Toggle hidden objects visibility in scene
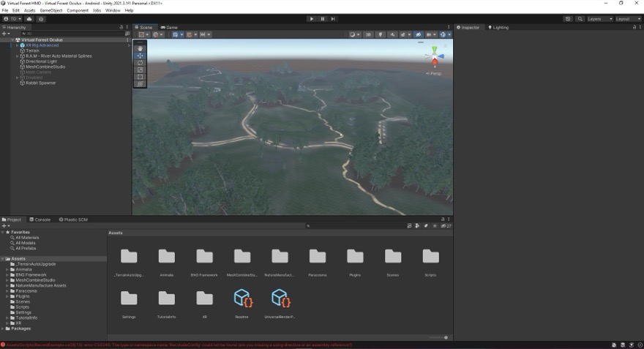The width and height of the screenshot is (644, 349). pyautogui.click(x=418, y=34)
